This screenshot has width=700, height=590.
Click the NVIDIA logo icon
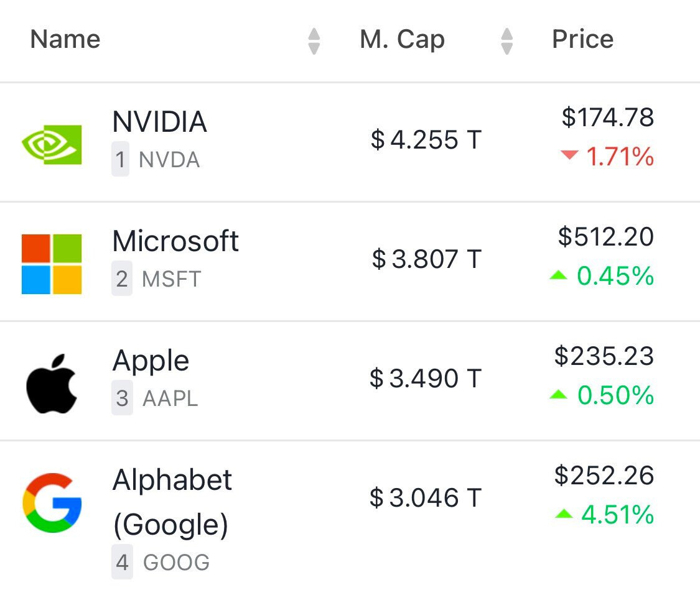(52, 144)
